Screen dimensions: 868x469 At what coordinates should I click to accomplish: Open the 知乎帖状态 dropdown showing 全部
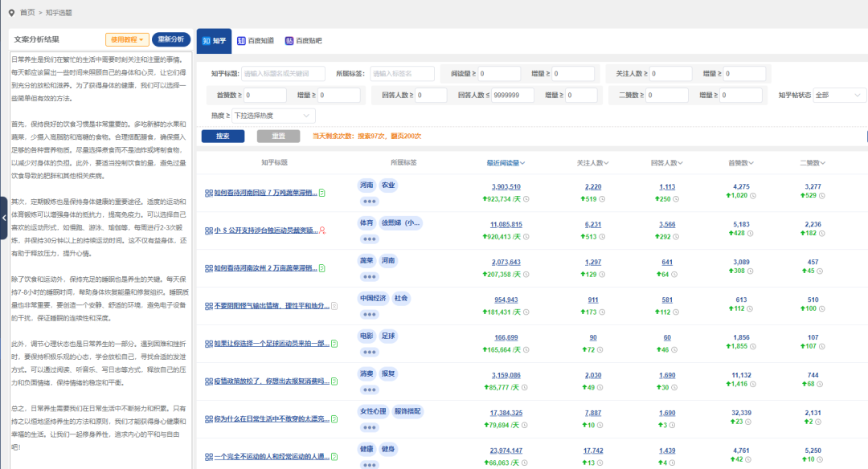coord(838,95)
